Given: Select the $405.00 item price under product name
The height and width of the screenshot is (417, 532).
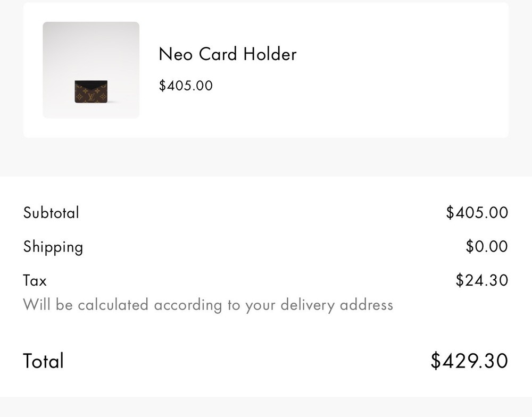Looking at the screenshot, I should click(x=186, y=86).
